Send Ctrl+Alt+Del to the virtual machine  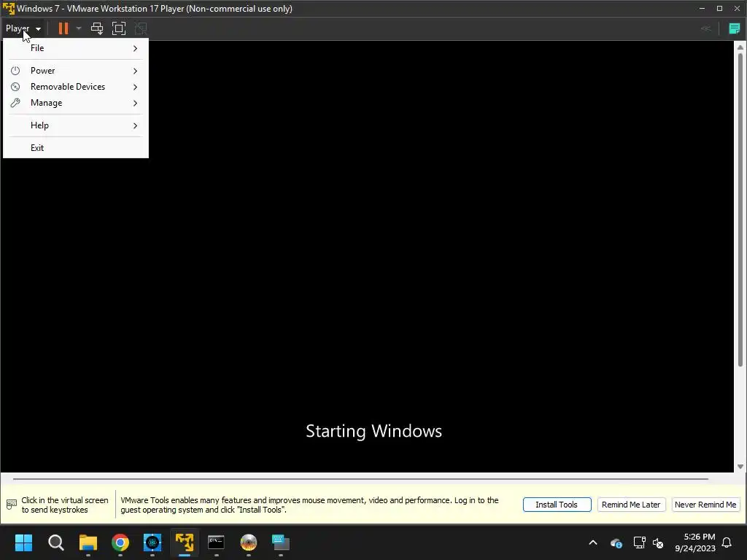point(97,28)
